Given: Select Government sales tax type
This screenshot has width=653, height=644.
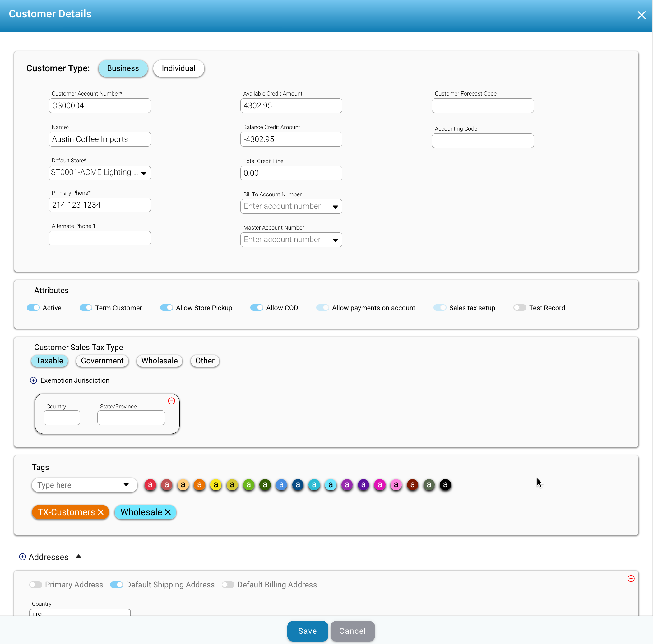Looking at the screenshot, I should click(102, 361).
